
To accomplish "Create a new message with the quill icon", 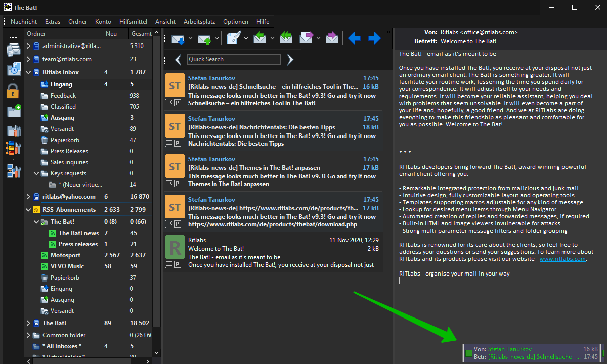I will 233,38.
